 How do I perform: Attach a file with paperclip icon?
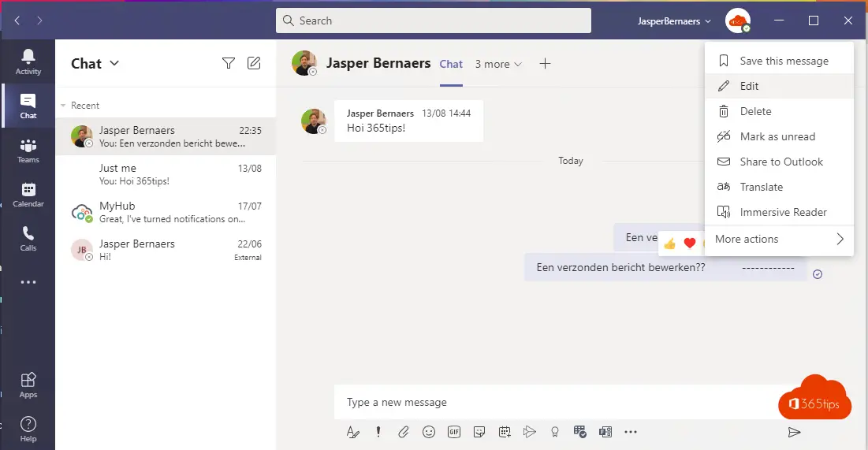404,433
